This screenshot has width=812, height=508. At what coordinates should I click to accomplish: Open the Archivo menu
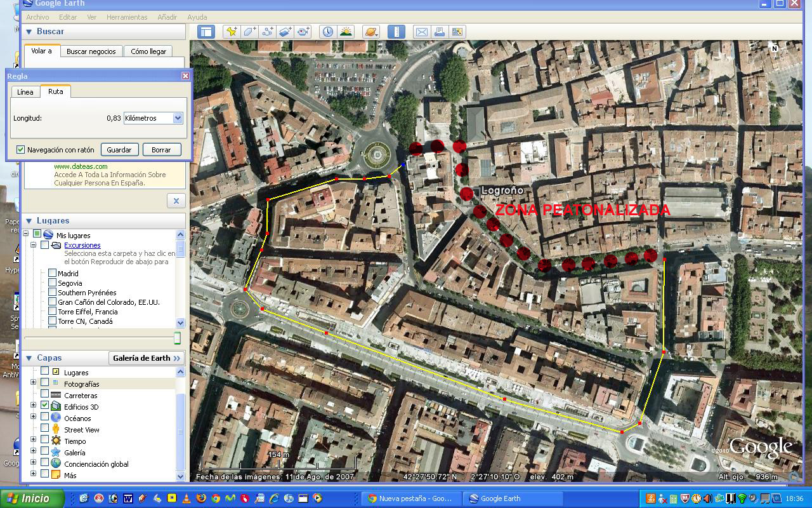tap(37, 17)
